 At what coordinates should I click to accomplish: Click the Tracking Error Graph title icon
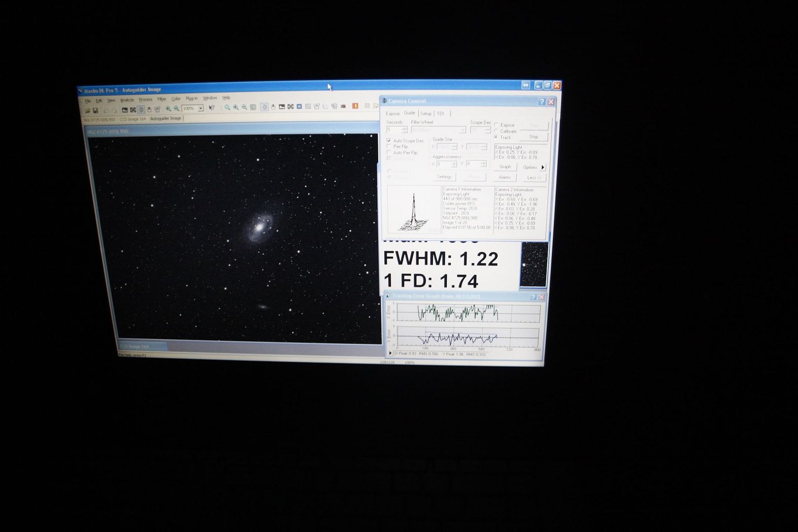[388, 296]
